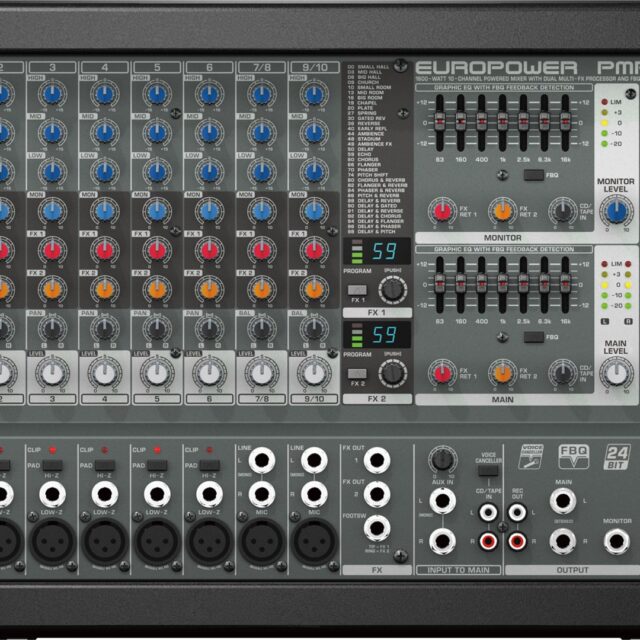Viewport: 640px width, 640px height.
Task: Toggle the FBQ switch in Main section
Action: point(535,337)
